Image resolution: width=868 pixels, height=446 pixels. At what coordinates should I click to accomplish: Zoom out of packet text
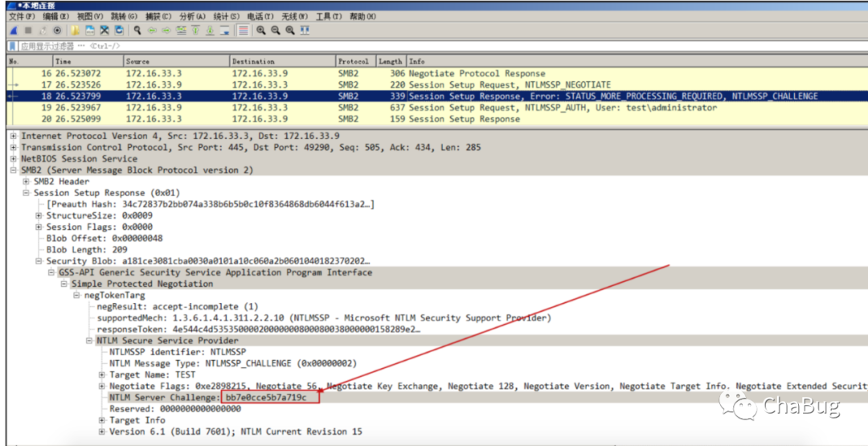(x=275, y=31)
